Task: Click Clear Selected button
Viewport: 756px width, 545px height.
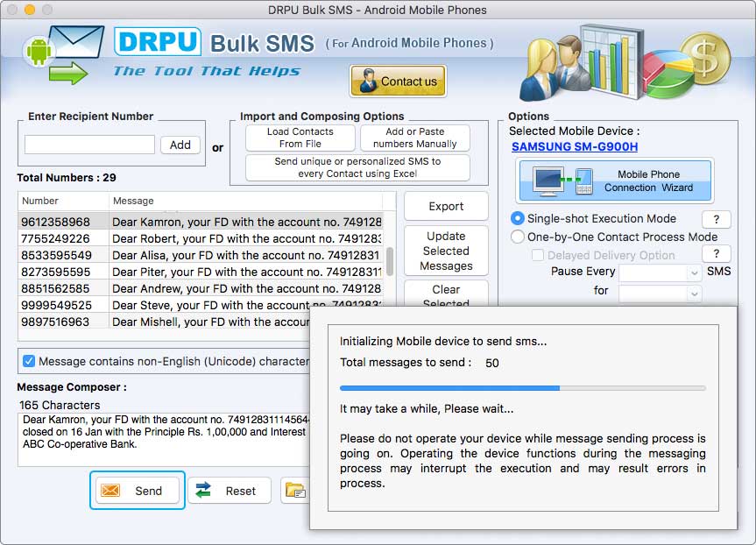Action: click(x=446, y=294)
